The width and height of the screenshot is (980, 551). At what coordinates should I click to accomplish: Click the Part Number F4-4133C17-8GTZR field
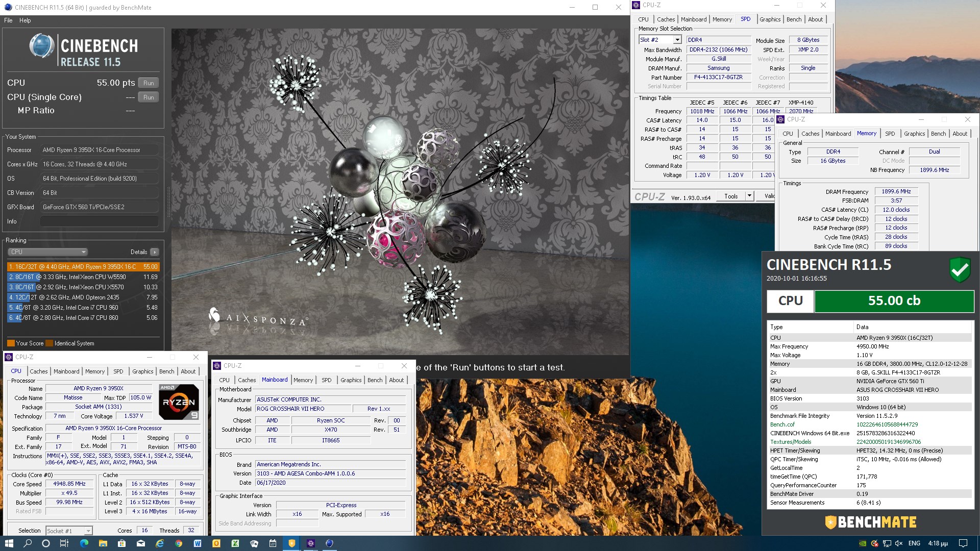point(718,77)
